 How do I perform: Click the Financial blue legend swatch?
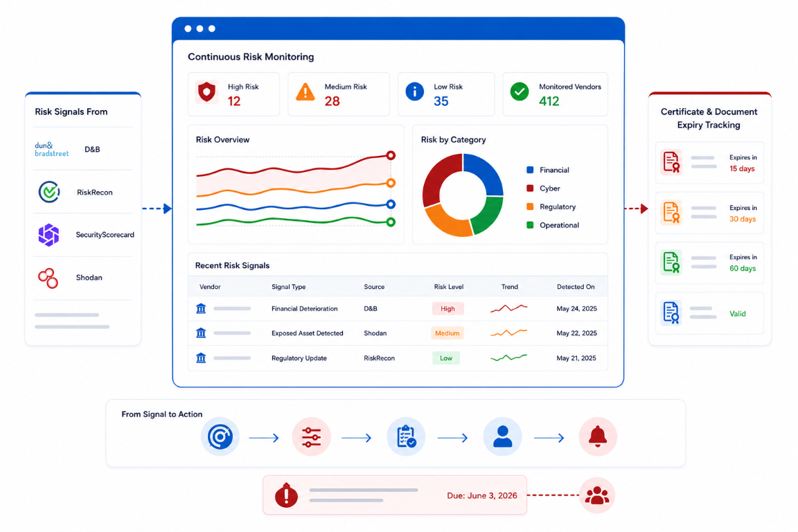530,170
